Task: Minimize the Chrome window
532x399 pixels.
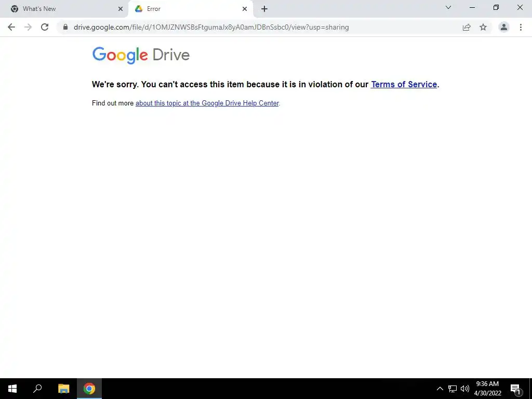Action: [472, 7]
